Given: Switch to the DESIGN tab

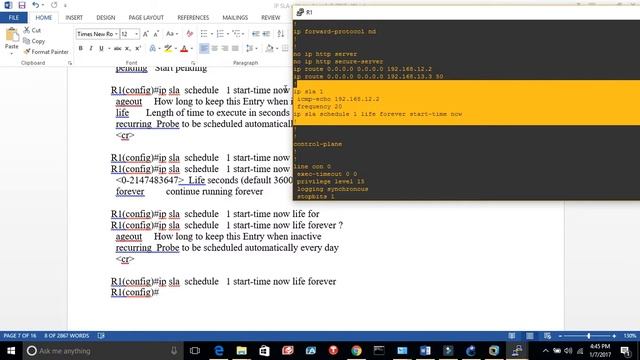Looking at the screenshot, I should point(106,18).
